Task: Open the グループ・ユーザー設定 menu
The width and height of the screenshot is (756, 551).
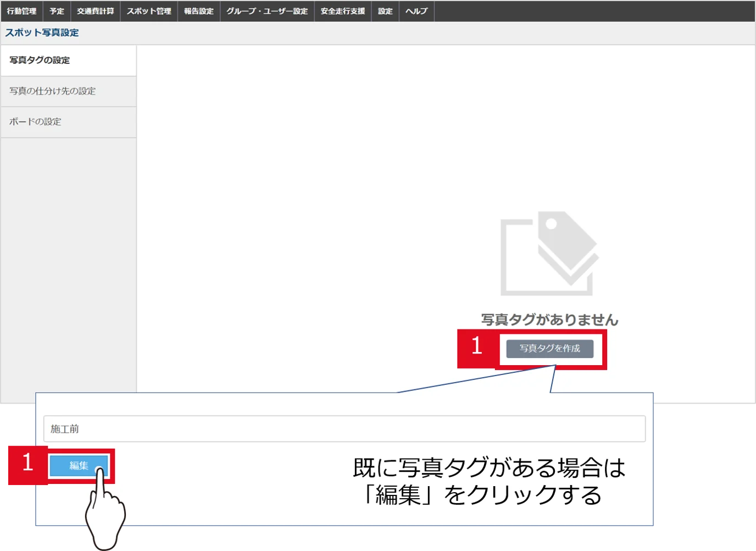Action: (x=267, y=11)
